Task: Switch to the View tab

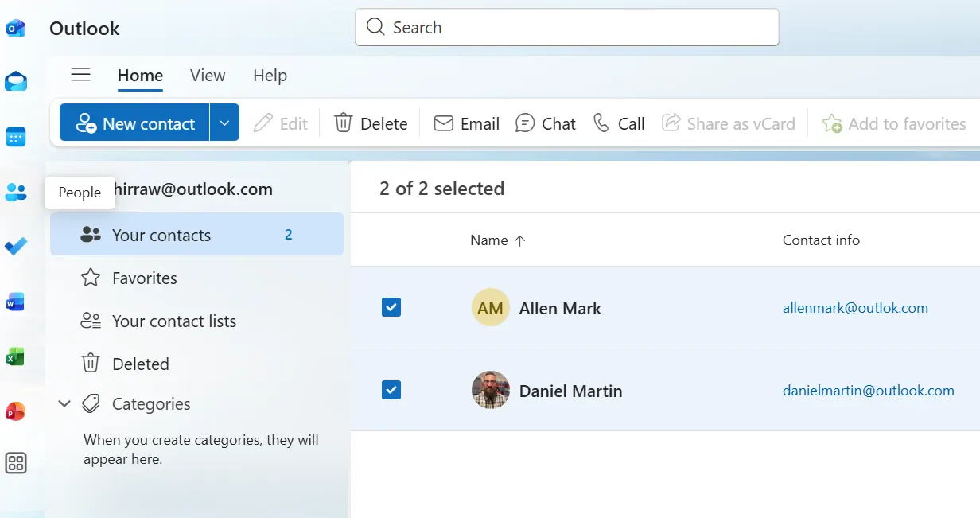Action: pyautogui.click(x=208, y=76)
